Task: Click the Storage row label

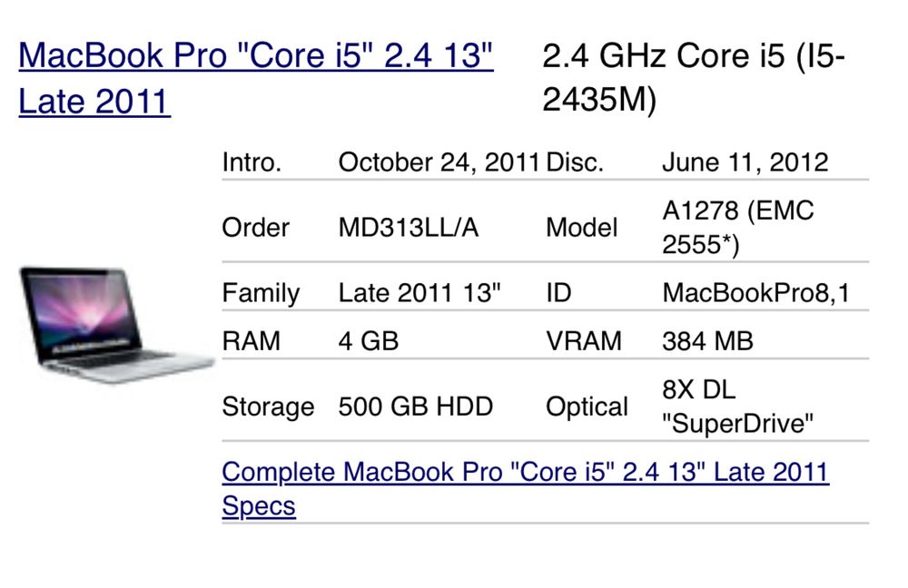Action: (268, 407)
